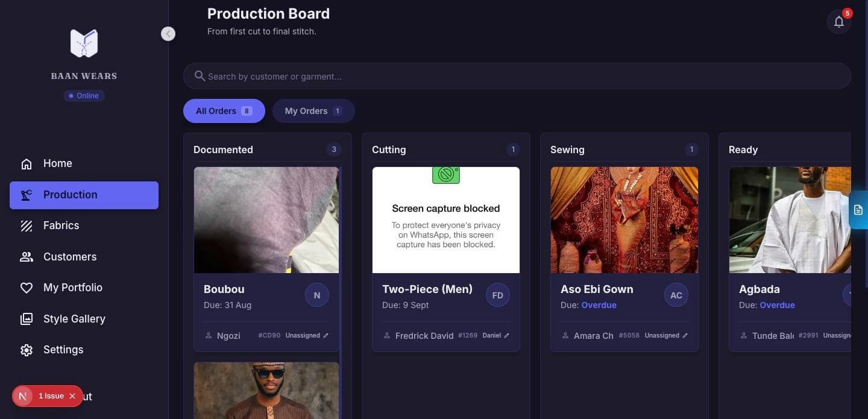Image resolution: width=868 pixels, height=419 pixels.
Task: Click the AC avatar on Aso Ebi card
Action: point(676,295)
